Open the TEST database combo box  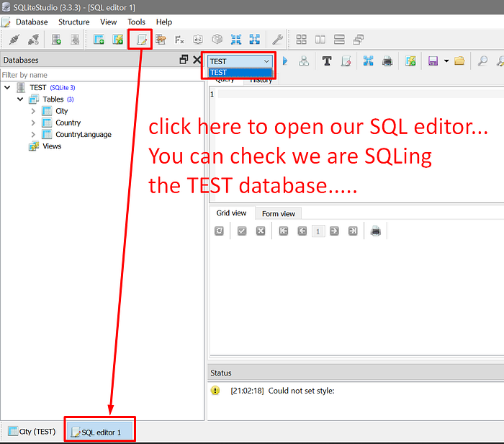tap(240, 61)
